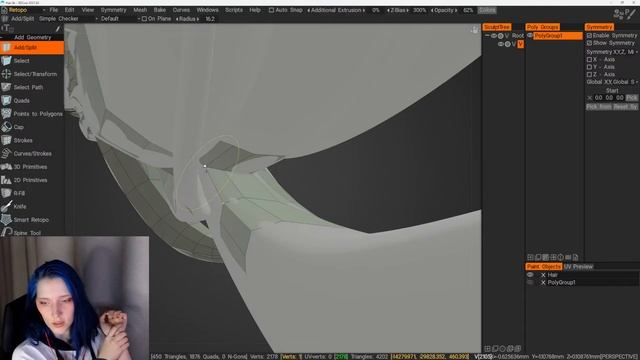Open the Bake menu

point(160,10)
